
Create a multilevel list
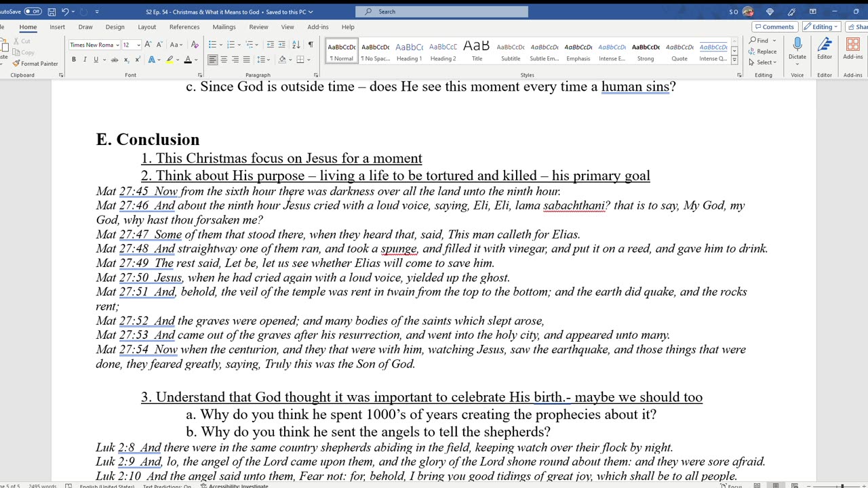250,45
